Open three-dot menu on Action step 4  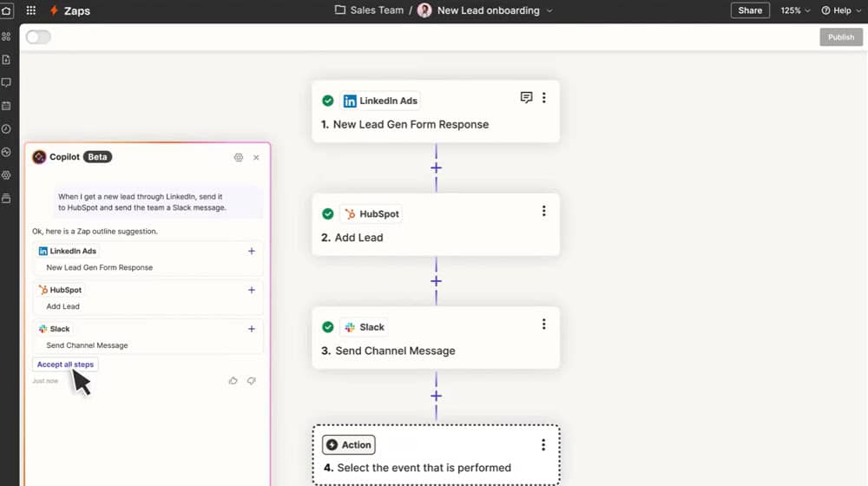pyautogui.click(x=543, y=444)
